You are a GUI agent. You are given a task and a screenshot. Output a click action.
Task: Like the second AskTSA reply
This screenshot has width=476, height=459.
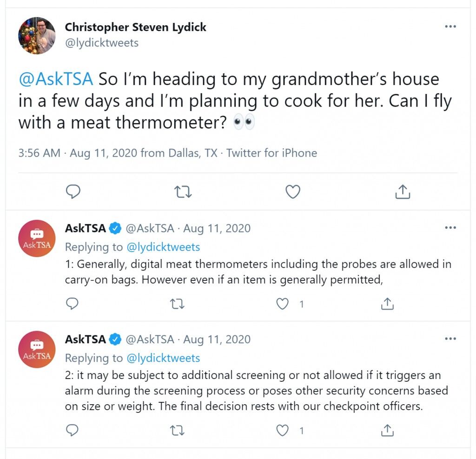(282, 431)
